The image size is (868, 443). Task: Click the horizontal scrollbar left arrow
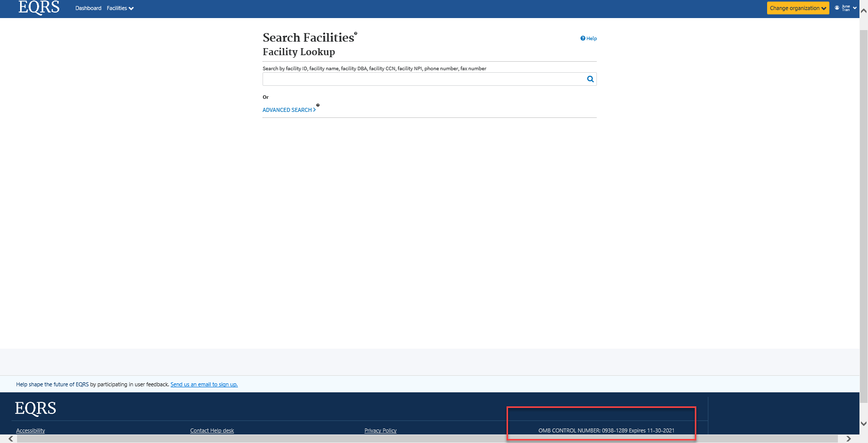click(x=11, y=439)
